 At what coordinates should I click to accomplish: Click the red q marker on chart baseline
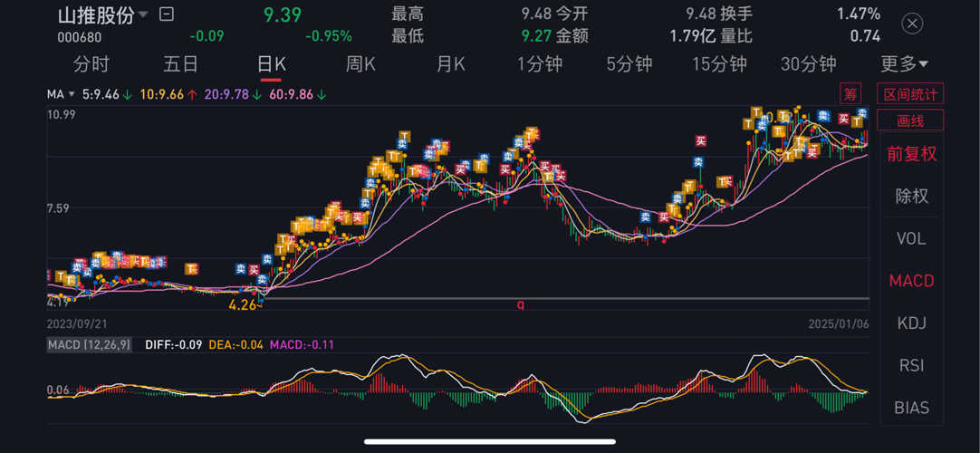[520, 305]
